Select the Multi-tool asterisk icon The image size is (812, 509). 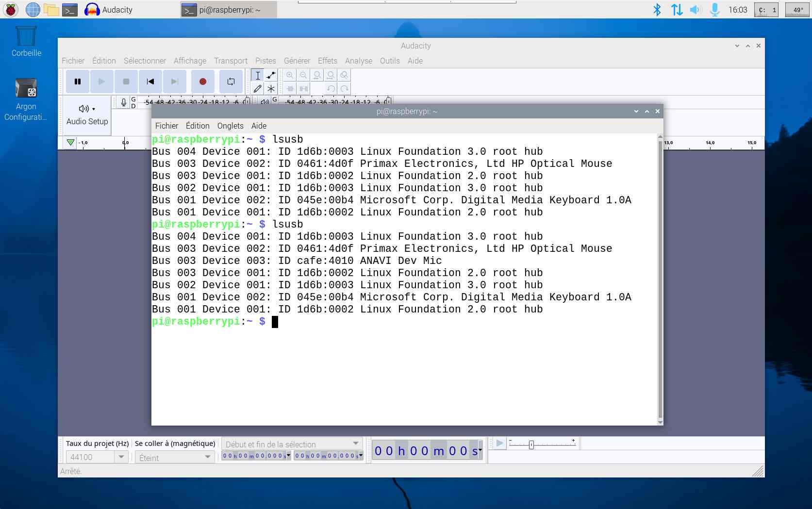(x=271, y=88)
